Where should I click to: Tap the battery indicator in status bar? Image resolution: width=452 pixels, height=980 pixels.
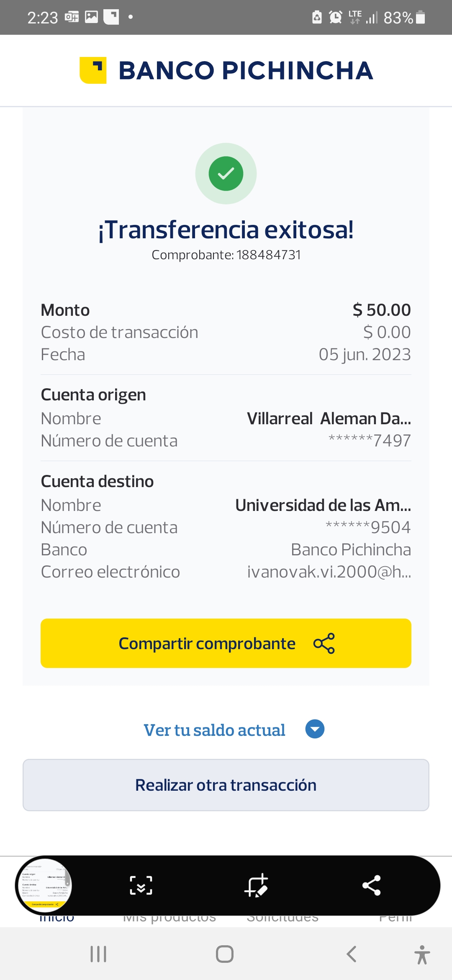[x=421, y=18]
